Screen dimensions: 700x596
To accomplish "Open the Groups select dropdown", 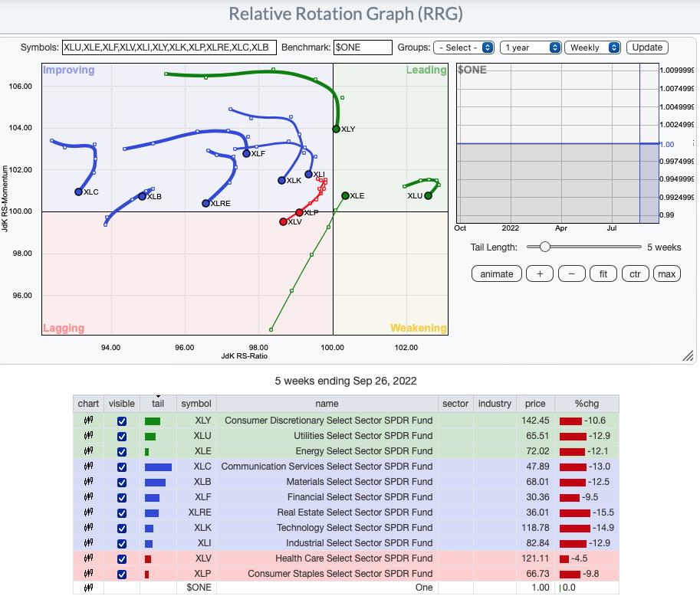I will 464,47.
